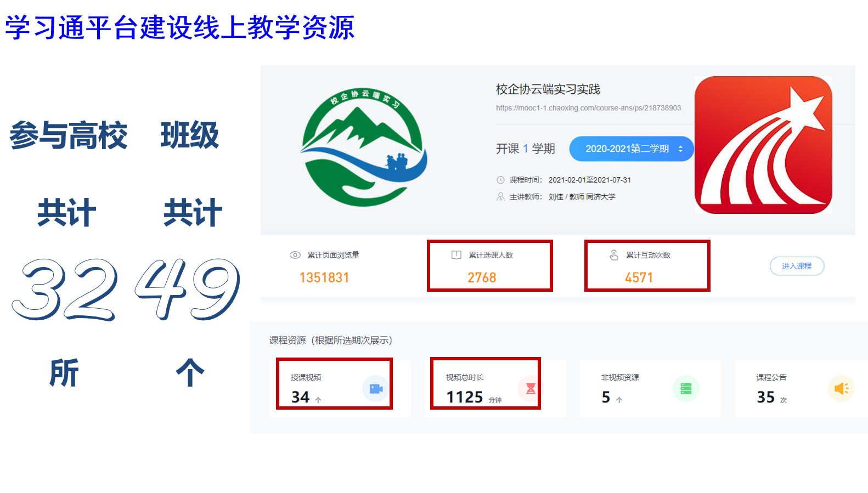Click the book icon for enrolled count

pos(456,255)
